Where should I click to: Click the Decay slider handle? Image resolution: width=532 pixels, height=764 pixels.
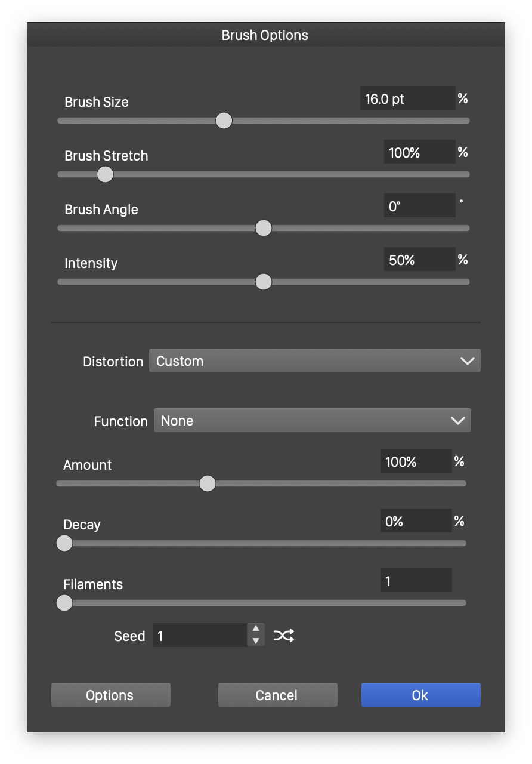click(64, 543)
